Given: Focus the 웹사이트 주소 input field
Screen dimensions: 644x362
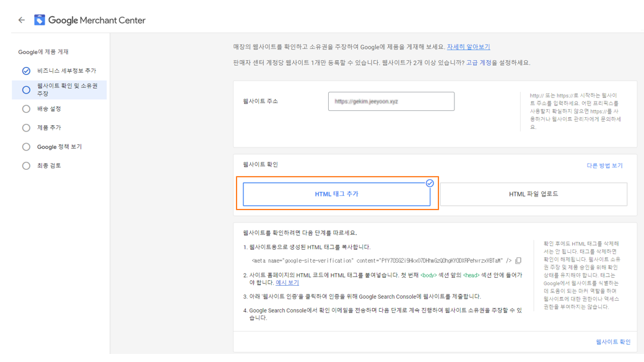Looking at the screenshot, I should (391, 102).
